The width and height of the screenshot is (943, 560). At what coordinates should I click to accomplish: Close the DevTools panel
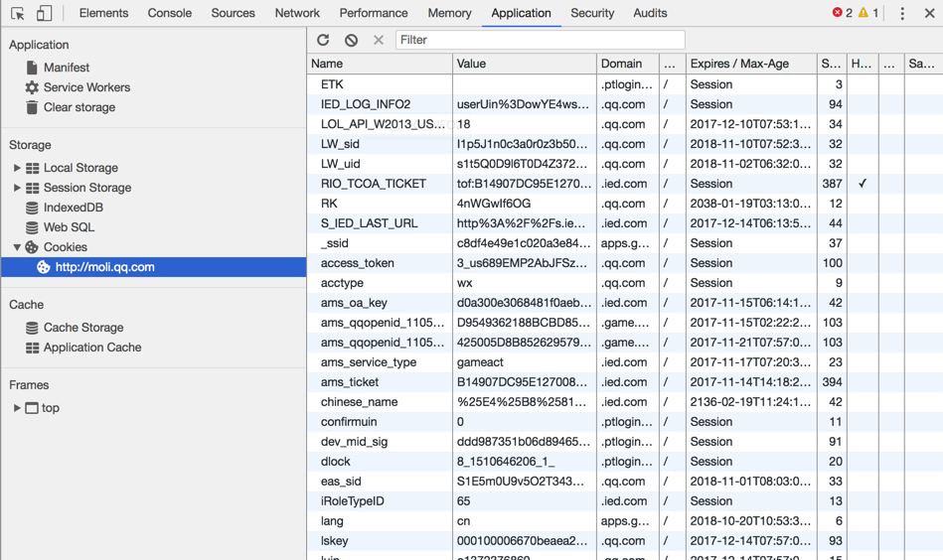[x=929, y=13]
